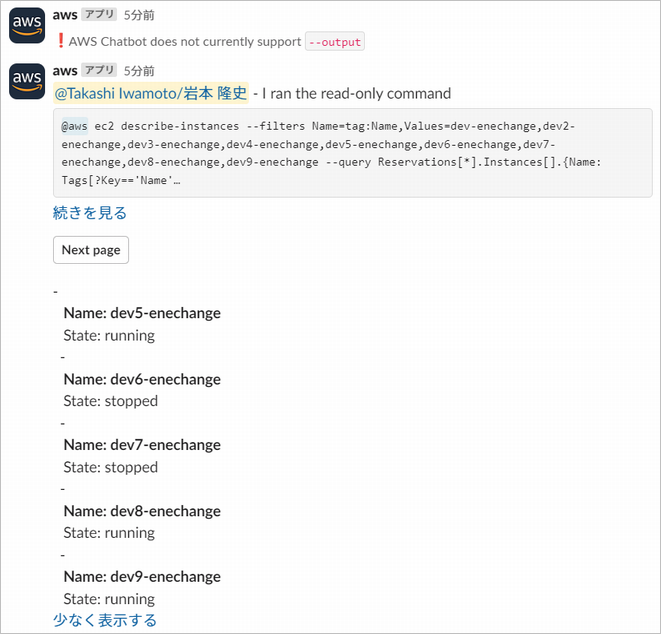Click inside the ec2 describe-instances code block

pos(353,153)
